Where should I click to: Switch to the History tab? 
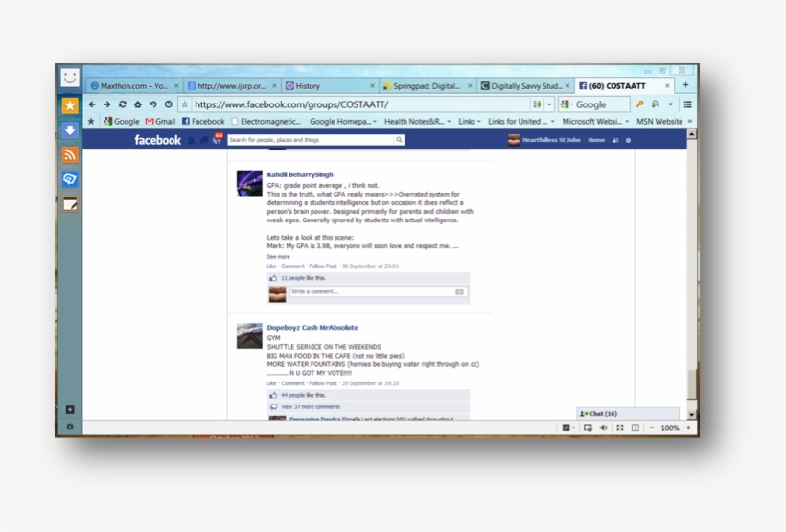[x=330, y=85]
